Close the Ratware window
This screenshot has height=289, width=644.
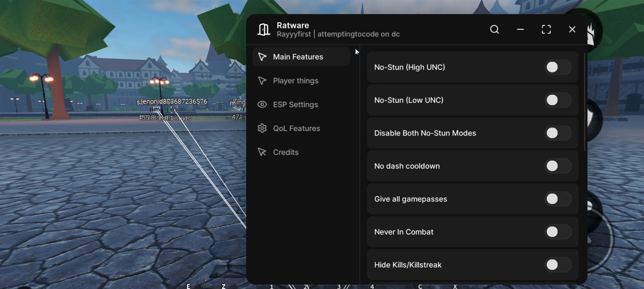pyautogui.click(x=572, y=30)
